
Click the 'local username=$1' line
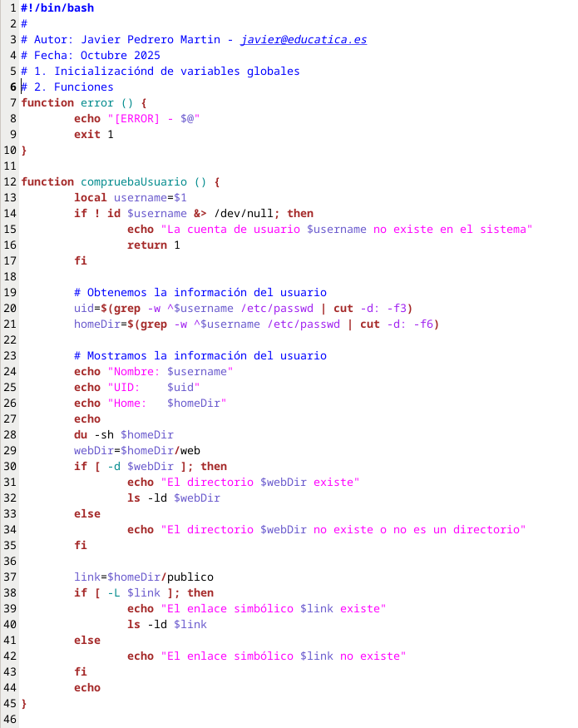(130, 197)
